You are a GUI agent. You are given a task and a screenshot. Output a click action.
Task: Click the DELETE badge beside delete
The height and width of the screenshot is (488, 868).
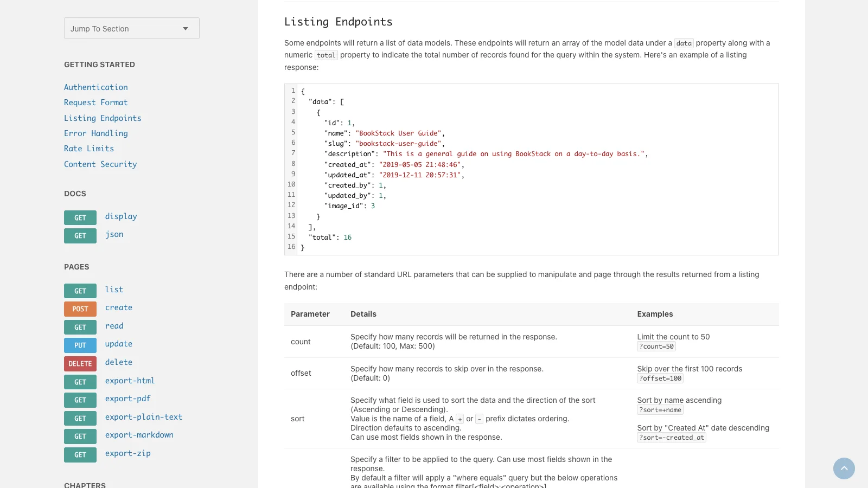coord(80,364)
